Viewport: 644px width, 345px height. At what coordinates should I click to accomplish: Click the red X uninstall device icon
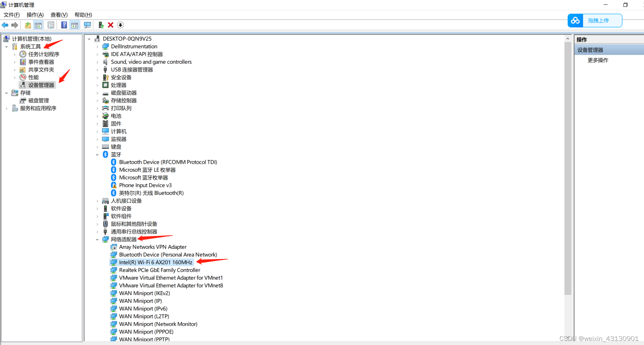111,25
